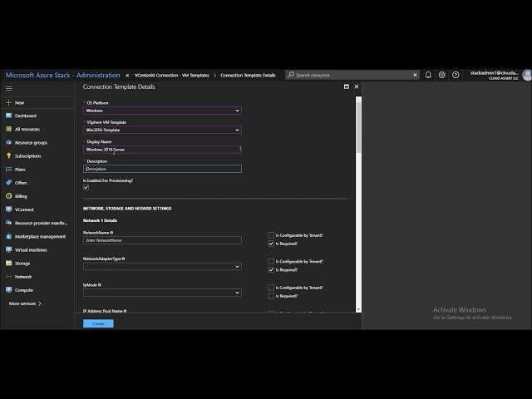Viewport: 532px width, 399px height.
Task: Click NetworkAdapterType info icon
Action: [x=124, y=259]
